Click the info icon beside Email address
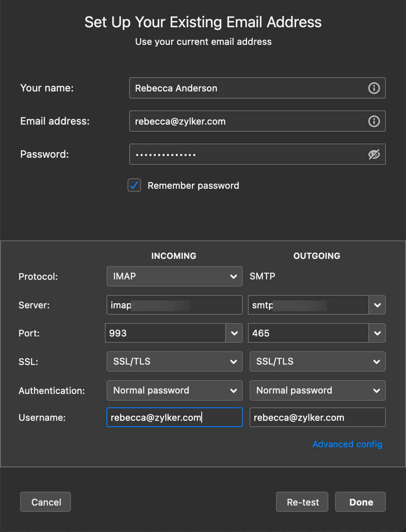Viewport: 406px width, 532px height. [x=374, y=121]
